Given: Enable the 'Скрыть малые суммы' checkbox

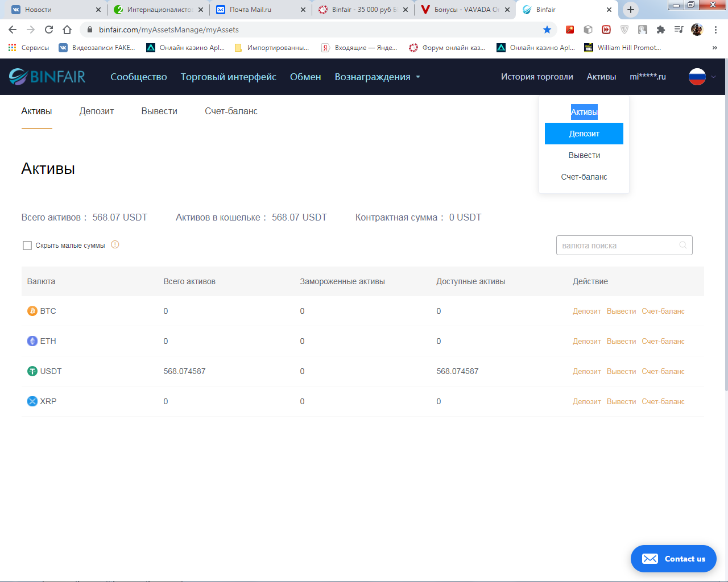Looking at the screenshot, I should click(x=27, y=246).
